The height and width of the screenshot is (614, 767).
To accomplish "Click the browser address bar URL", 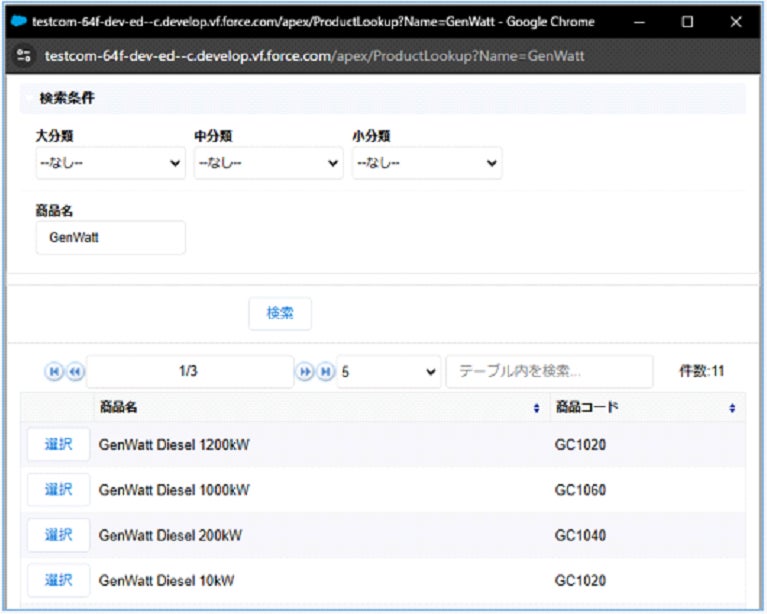I will pos(314,56).
